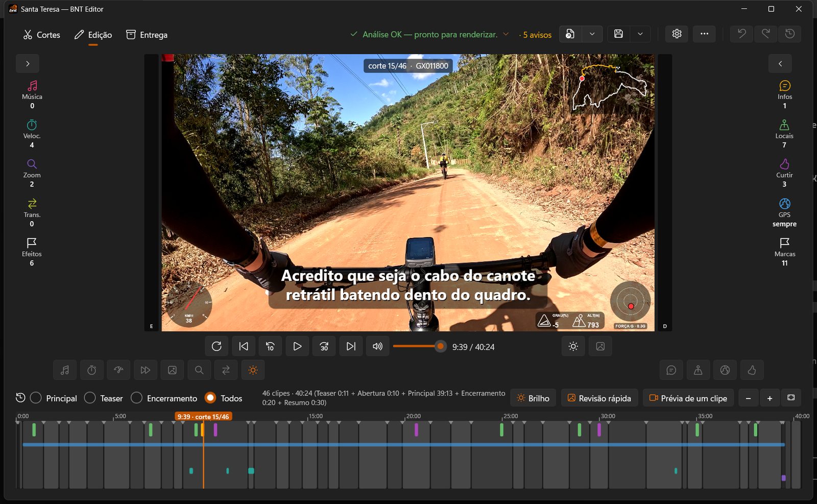Open settings with the gear icon
Image resolution: width=817 pixels, height=504 pixels.
pyautogui.click(x=677, y=34)
